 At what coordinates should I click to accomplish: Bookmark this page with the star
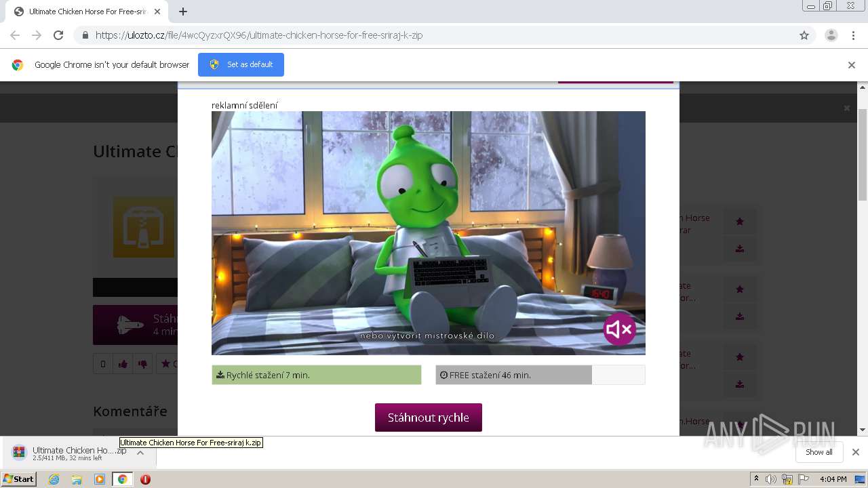tap(804, 35)
